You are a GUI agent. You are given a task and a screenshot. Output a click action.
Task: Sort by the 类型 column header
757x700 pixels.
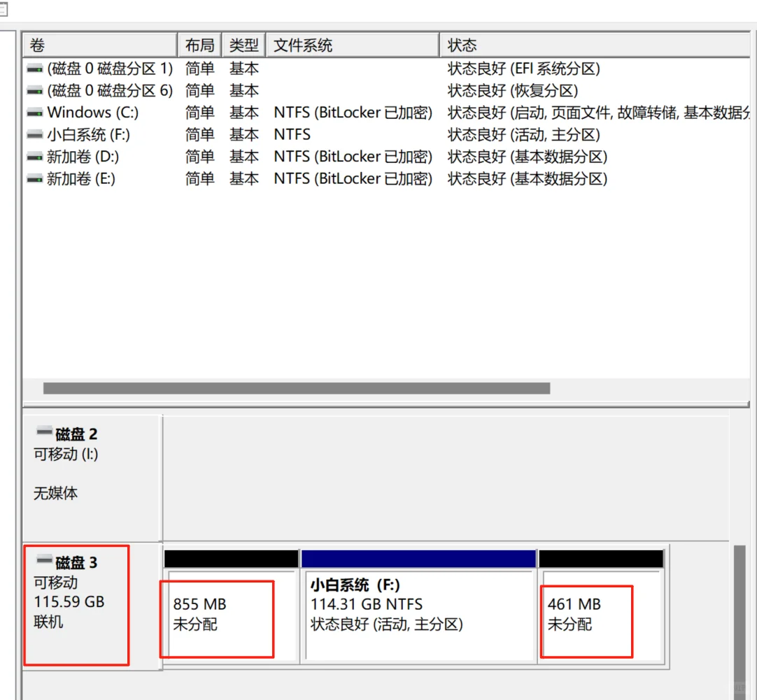pyautogui.click(x=243, y=45)
